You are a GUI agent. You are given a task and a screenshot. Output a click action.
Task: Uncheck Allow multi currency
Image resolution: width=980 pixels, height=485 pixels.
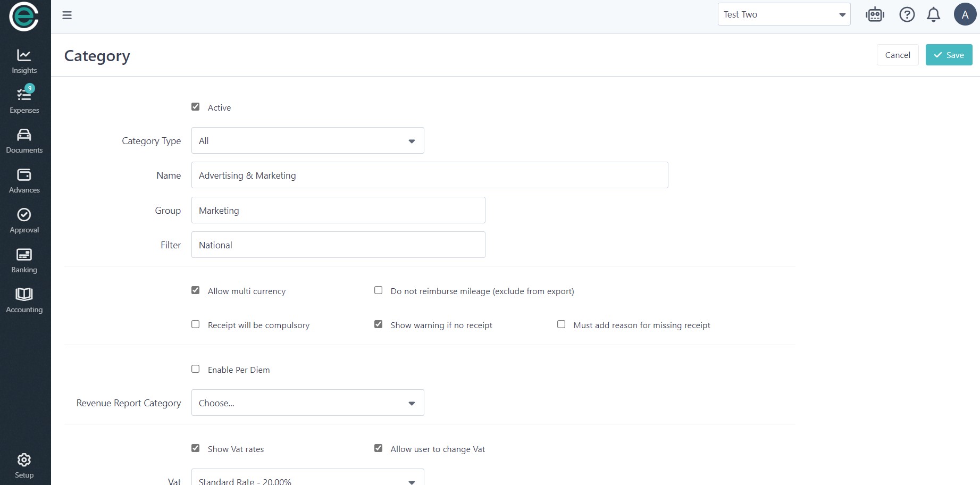click(196, 290)
